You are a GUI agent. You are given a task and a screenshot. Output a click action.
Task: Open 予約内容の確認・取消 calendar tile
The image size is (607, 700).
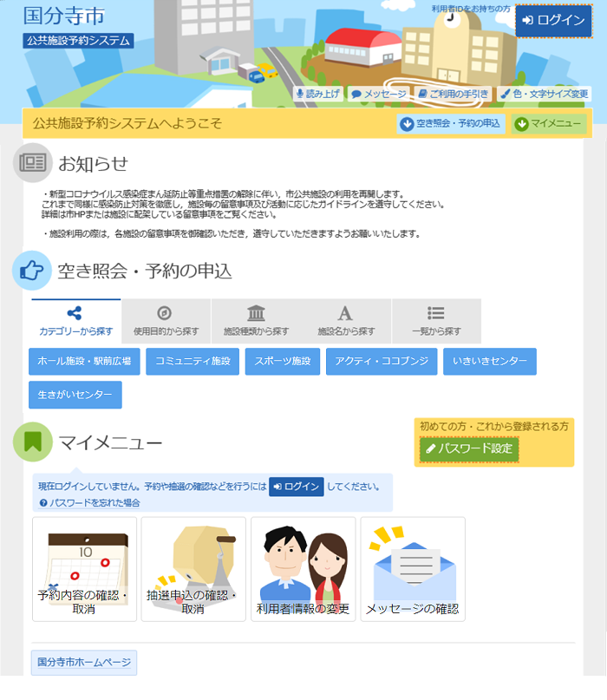(84, 569)
